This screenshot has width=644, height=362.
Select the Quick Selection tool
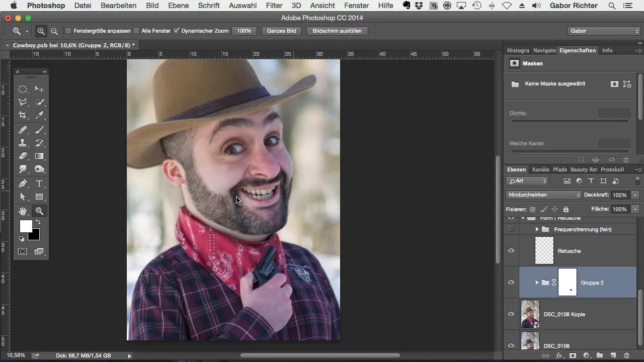click(x=39, y=102)
